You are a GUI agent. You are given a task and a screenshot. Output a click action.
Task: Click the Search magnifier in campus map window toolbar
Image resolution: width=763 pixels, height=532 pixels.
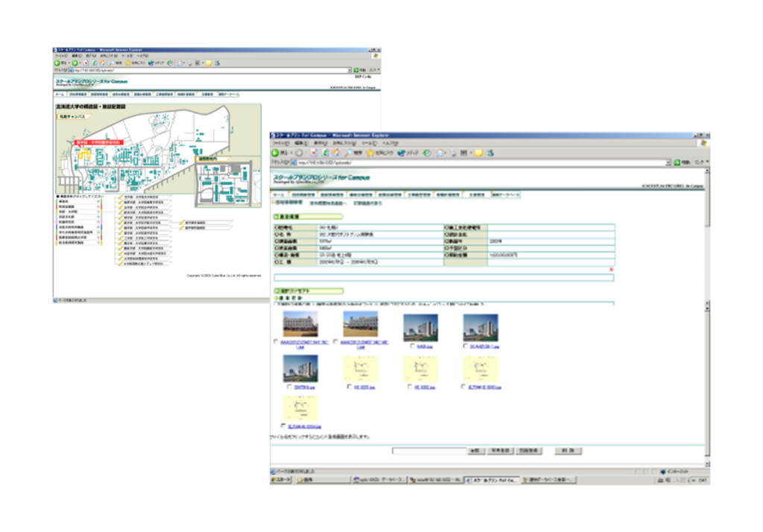tap(112, 63)
